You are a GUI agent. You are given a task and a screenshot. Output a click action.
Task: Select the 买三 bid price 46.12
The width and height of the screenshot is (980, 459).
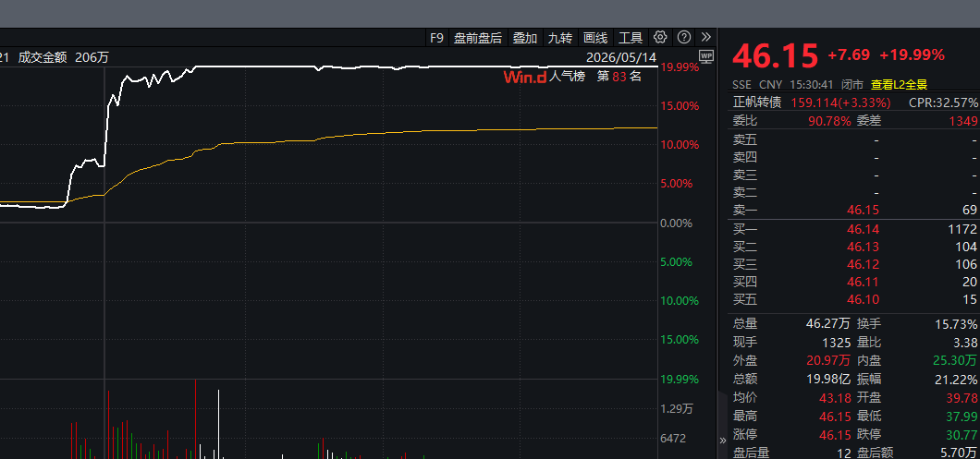tap(863, 264)
